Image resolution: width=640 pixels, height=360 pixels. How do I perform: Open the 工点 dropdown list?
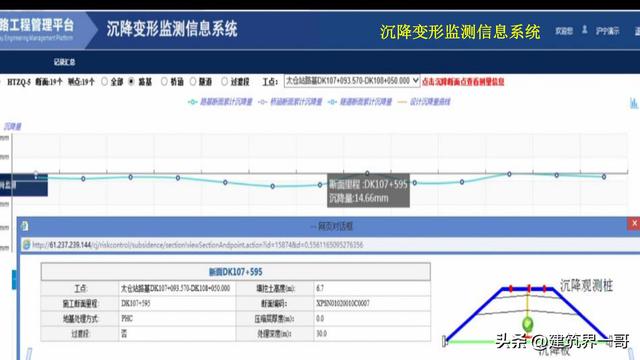point(352,81)
